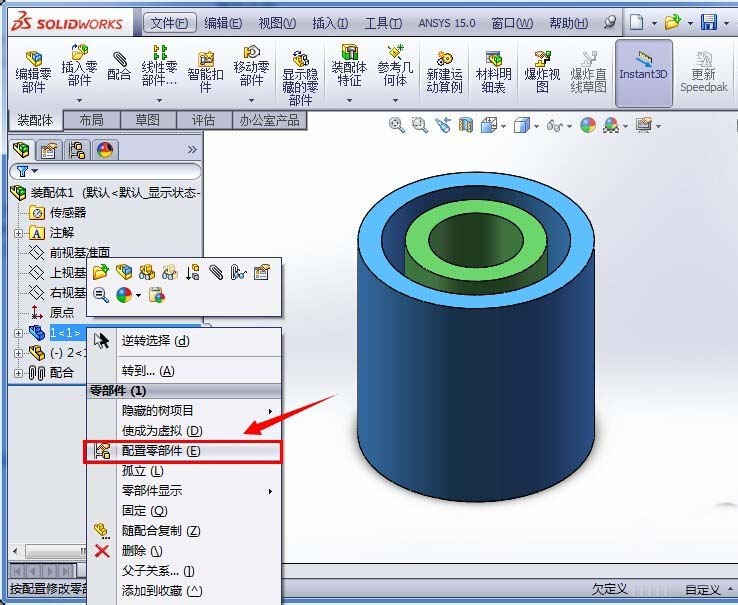Viewport: 738px width, 605px height.
Task: Open the 文件(F) menu
Action: [169, 23]
